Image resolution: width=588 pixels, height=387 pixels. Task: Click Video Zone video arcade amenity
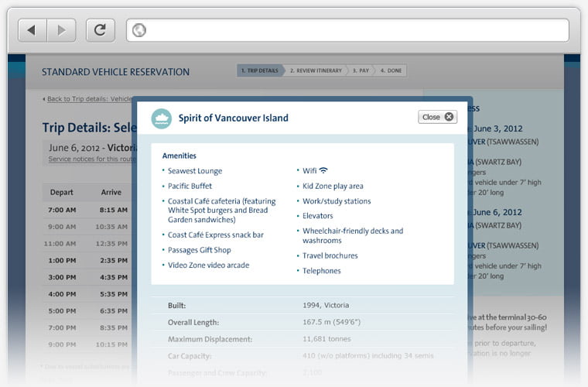(208, 265)
